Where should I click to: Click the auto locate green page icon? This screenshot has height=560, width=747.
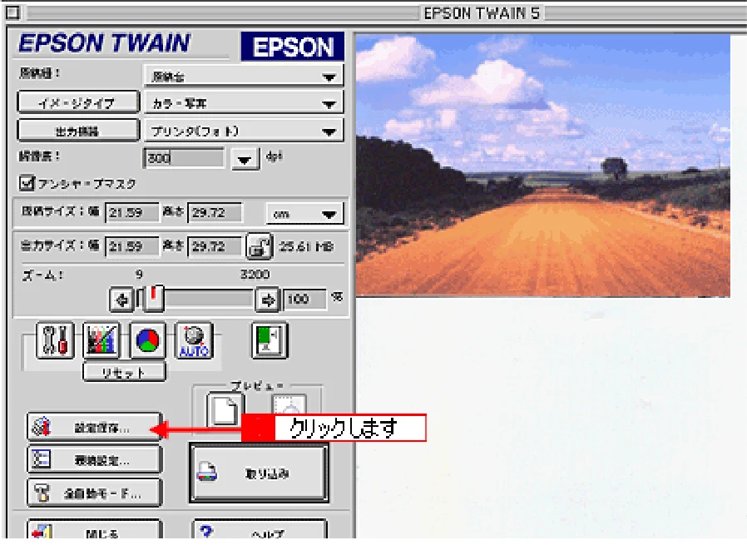pos(270,340)
